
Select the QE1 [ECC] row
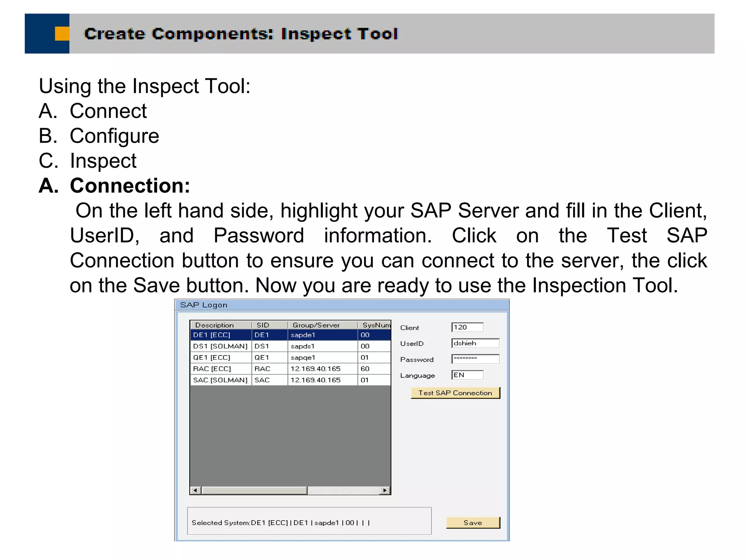click(x=290, y=357)
